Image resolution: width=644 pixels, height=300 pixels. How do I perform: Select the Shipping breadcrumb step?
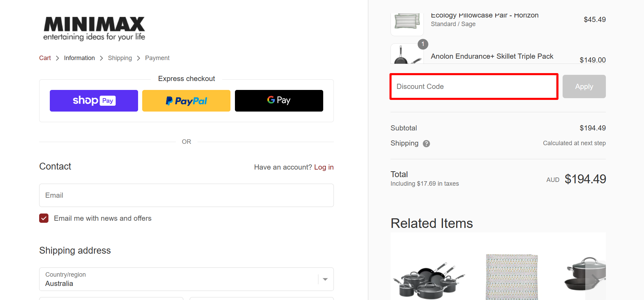(120, 58)
